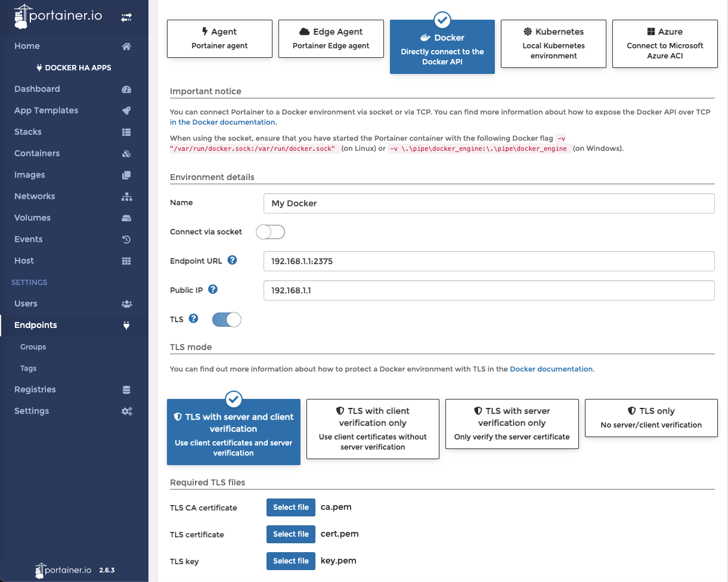Click in the Endpoint URL input field

tap(489, 261)
